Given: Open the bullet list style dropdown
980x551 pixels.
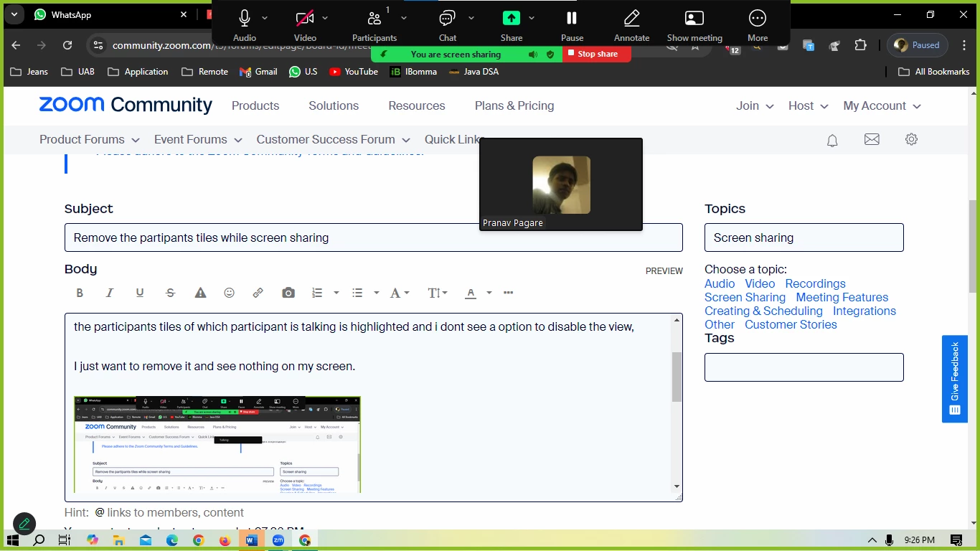Looking at the screenshot, I should tap(376, 293).
